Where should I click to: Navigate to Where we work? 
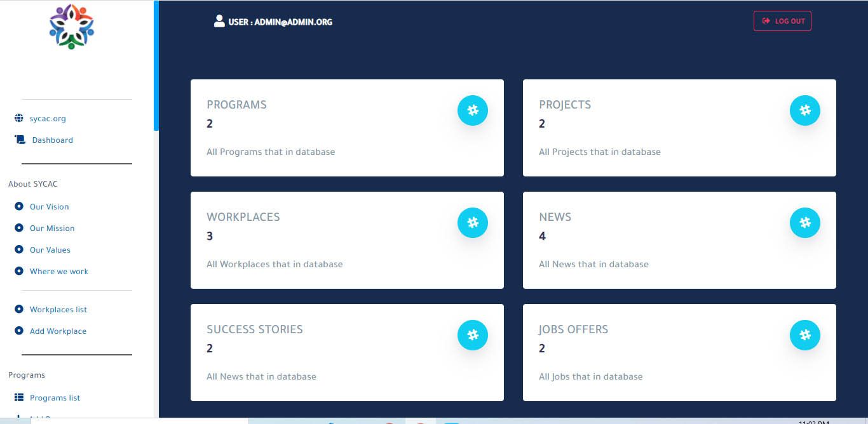(58, 272)
